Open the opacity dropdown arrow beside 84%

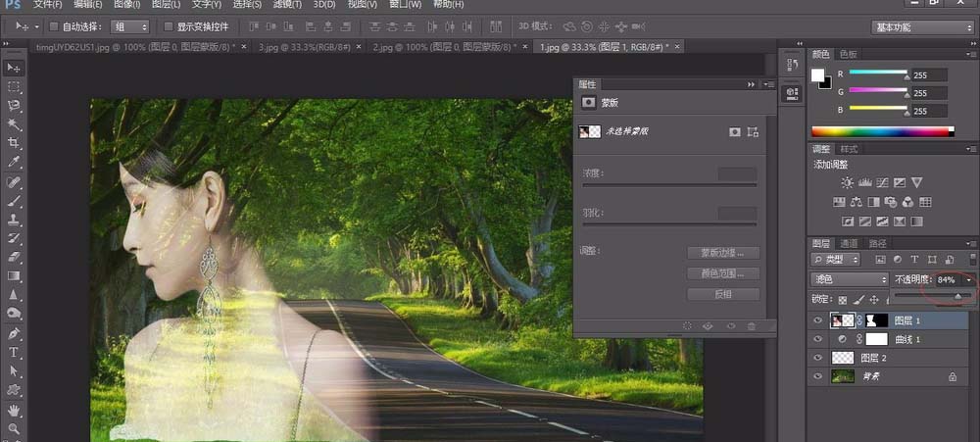point(969,280)
